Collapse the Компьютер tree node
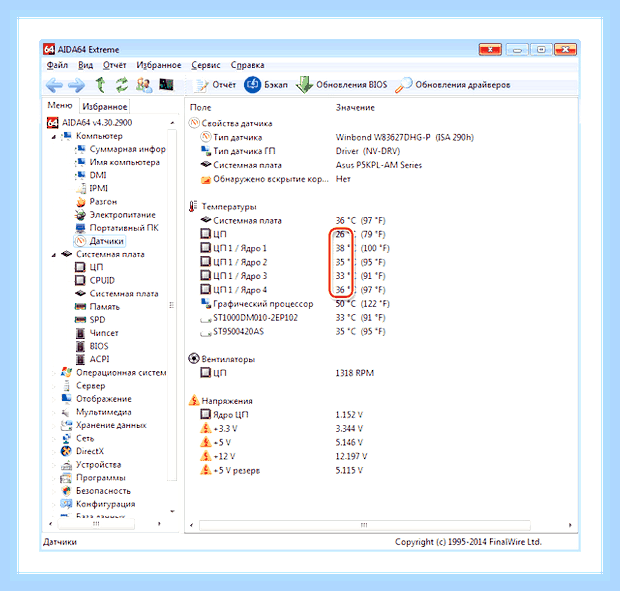Viewport: 620px width, 591px height. [x=54, y=137]
